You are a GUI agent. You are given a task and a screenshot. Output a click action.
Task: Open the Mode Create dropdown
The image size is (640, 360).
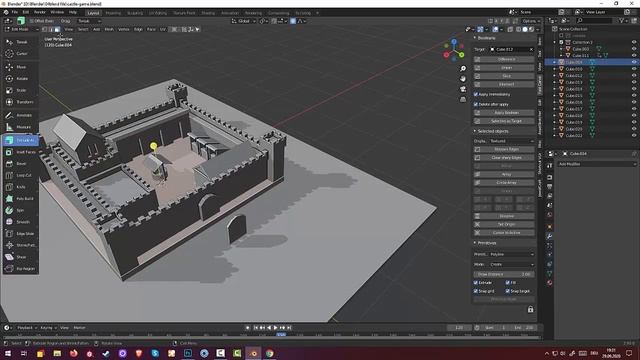(x=511, y=264)
